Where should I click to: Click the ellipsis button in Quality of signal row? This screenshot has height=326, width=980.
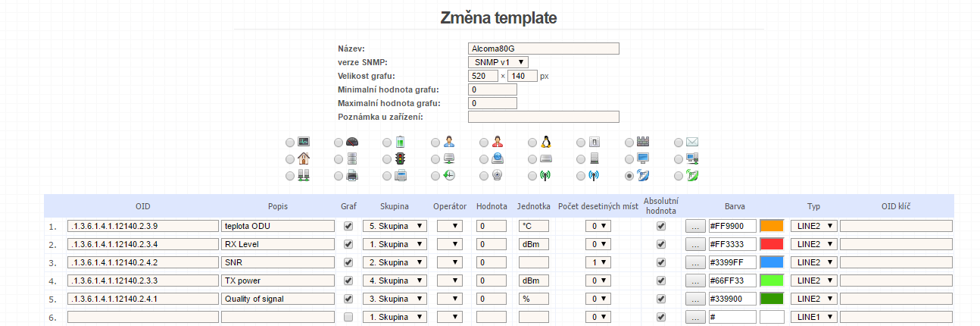coord(694,299)
